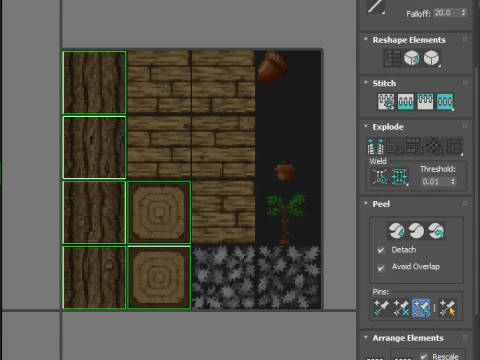Screen dimensions: 480x360
Task: Collapse the Reshape Elements rollout arrow
Action: 366,39
